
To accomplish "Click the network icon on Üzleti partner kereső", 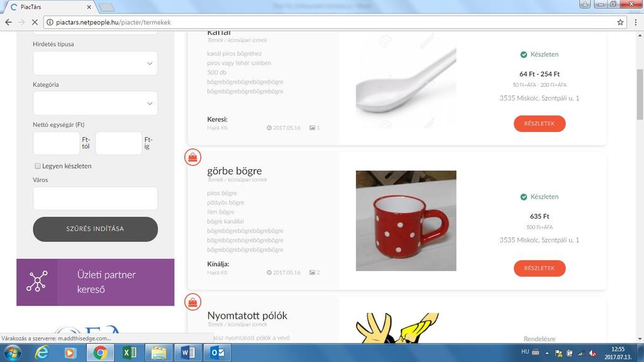I will (x=37, y=281).
